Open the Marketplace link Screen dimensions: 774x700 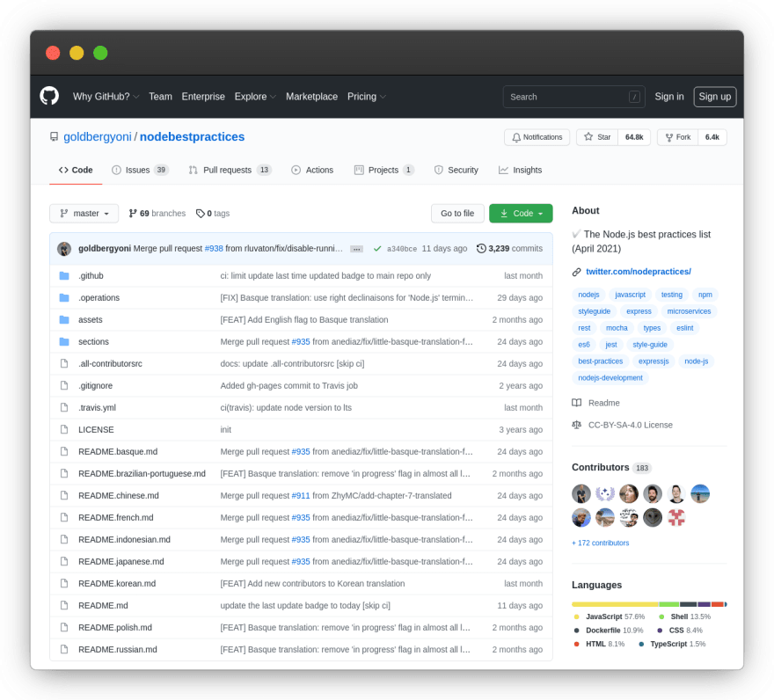311,97
